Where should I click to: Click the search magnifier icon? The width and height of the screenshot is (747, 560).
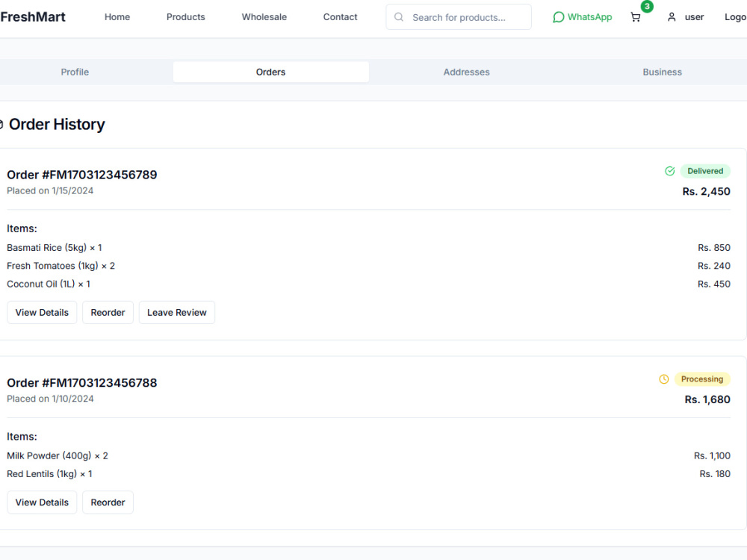[399, 17]
